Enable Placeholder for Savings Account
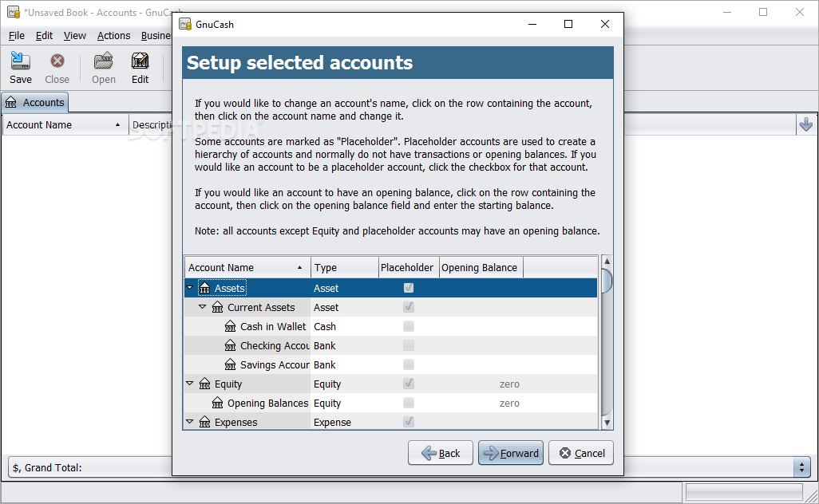This screenshot has height=504, width=819. 409,364
